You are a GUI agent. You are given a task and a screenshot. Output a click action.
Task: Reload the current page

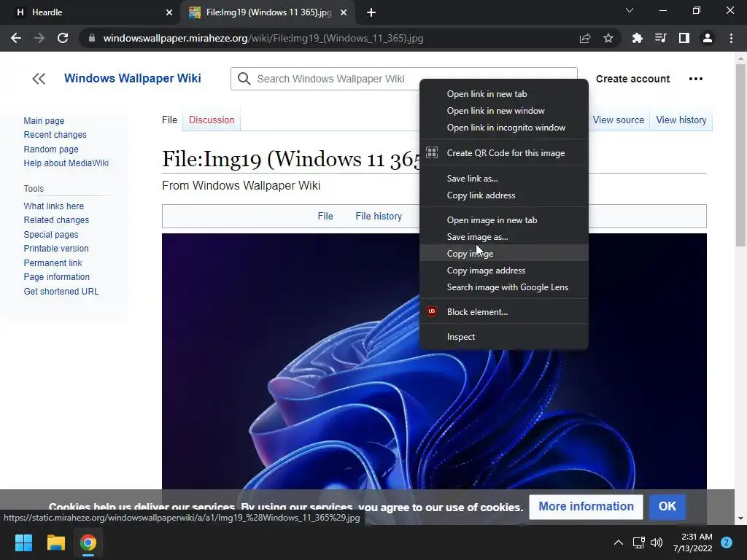(x=63, y=38)
